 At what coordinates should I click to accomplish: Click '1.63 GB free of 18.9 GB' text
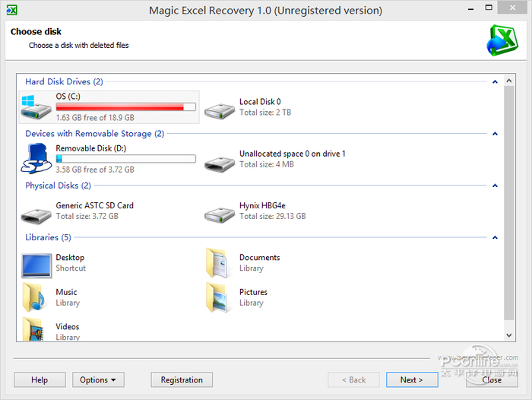[x=95, y=118]
